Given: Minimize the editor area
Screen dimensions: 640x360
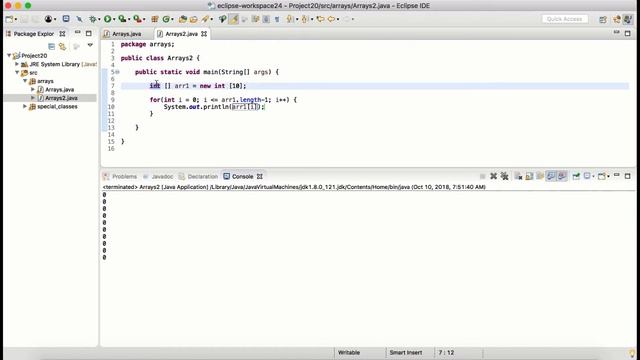Looking at the screenshot, I should click(617, 32).
